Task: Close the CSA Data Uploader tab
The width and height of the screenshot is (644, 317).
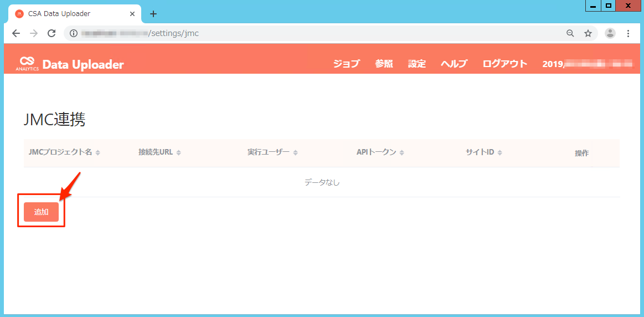Action: [132, 13]
